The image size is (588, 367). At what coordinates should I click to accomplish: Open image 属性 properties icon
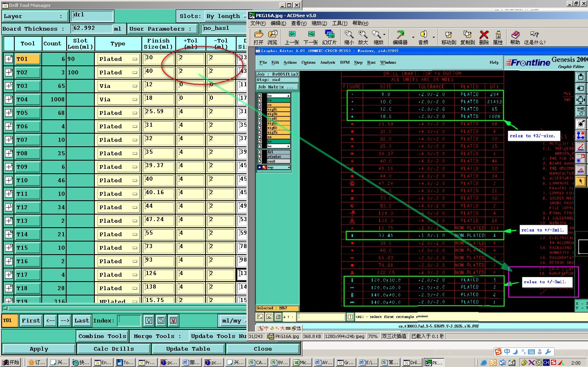(x=498, y=35)
